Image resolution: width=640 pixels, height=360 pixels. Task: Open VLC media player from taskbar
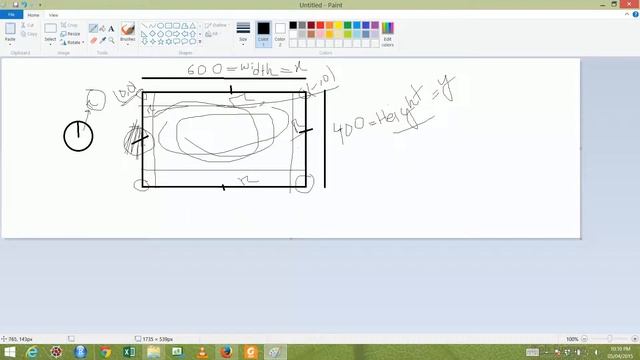[202, 352]
